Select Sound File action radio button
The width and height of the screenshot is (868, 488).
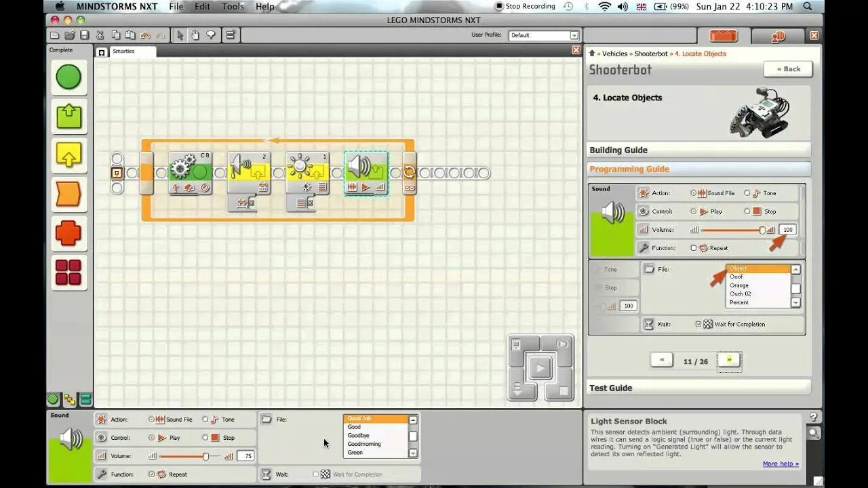(151, 420)
